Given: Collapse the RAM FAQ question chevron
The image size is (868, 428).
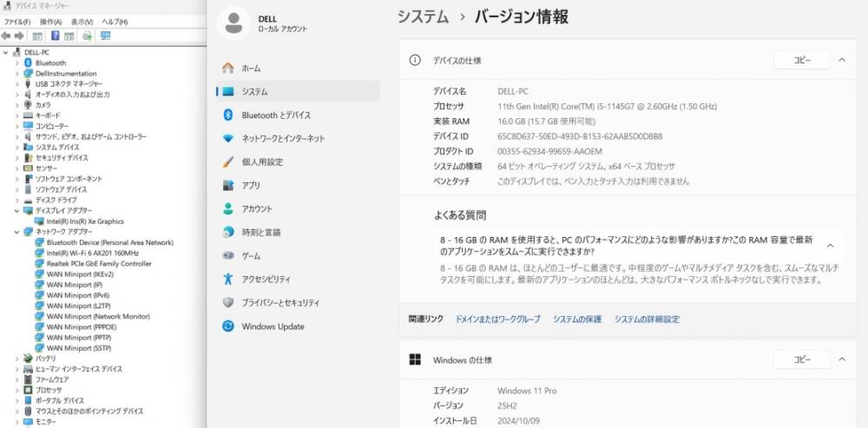Looking at the screenshot, I should coord(831,246).
